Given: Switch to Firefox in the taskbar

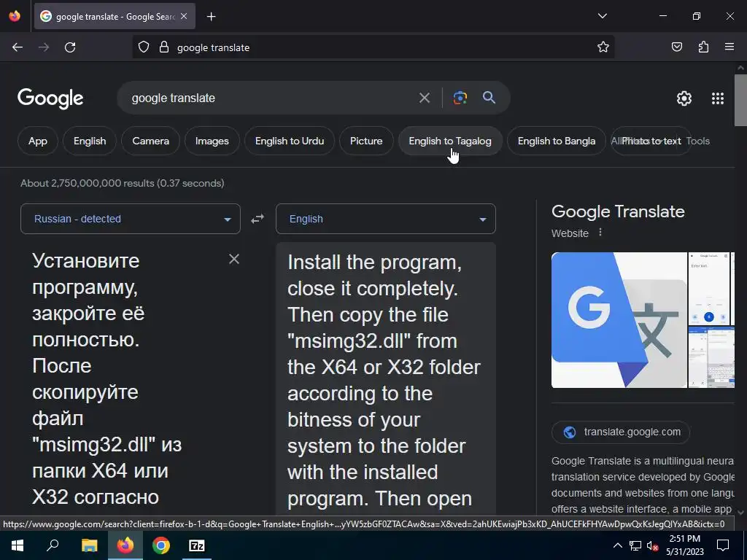Looking at the screenshot, I should (125, 545).
